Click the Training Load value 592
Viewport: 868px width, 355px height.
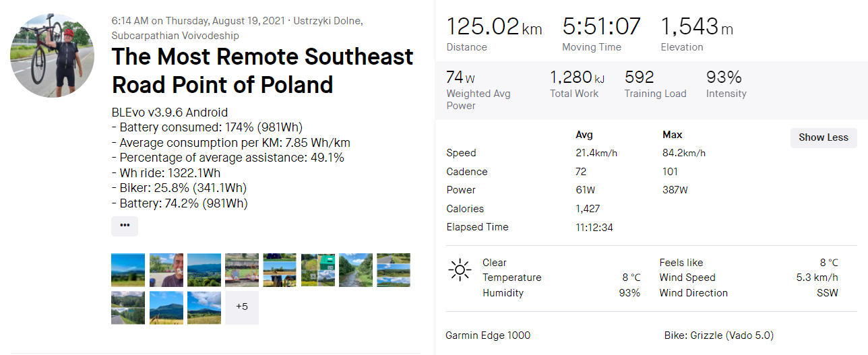tap(640, 77)
